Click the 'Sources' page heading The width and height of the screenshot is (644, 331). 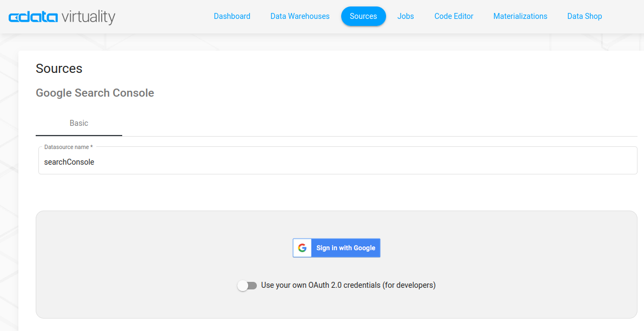pyautogui.click(x=59, y=69)
